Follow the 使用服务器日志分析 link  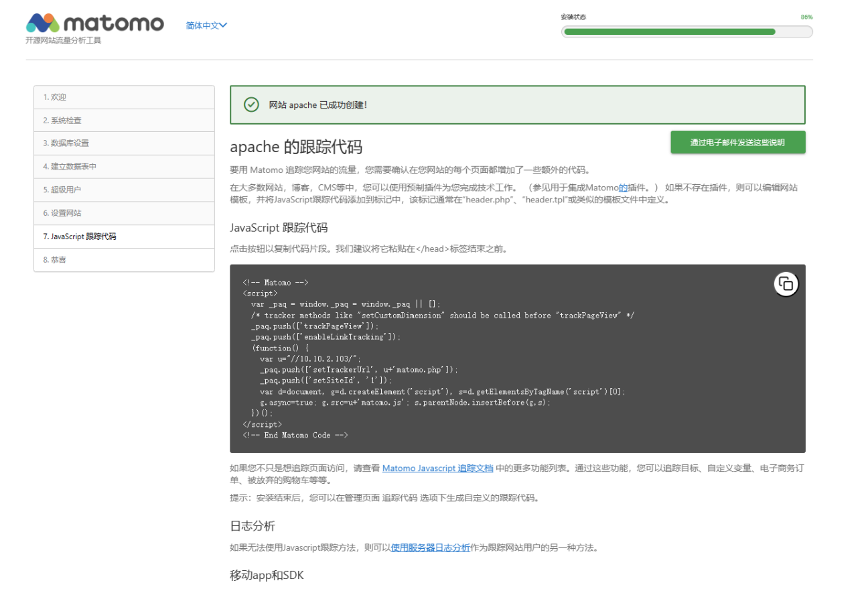tap(430, 547)
